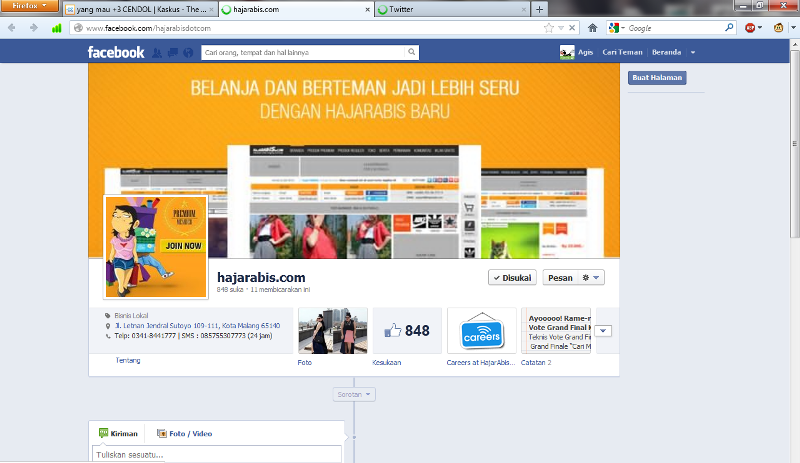Open a new tab with plus
Image resolution: width=800 pixels, height=463 pixels.
tap(539, 9)
